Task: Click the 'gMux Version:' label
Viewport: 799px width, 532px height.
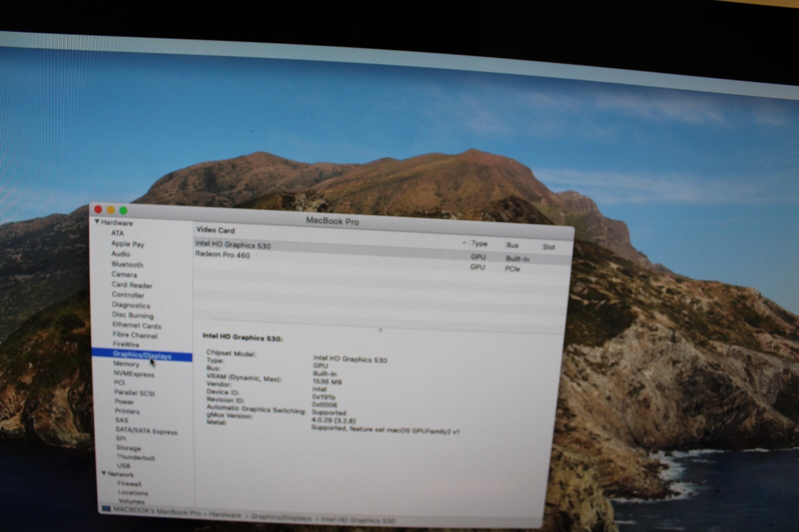Action: (x=229, y=415)
